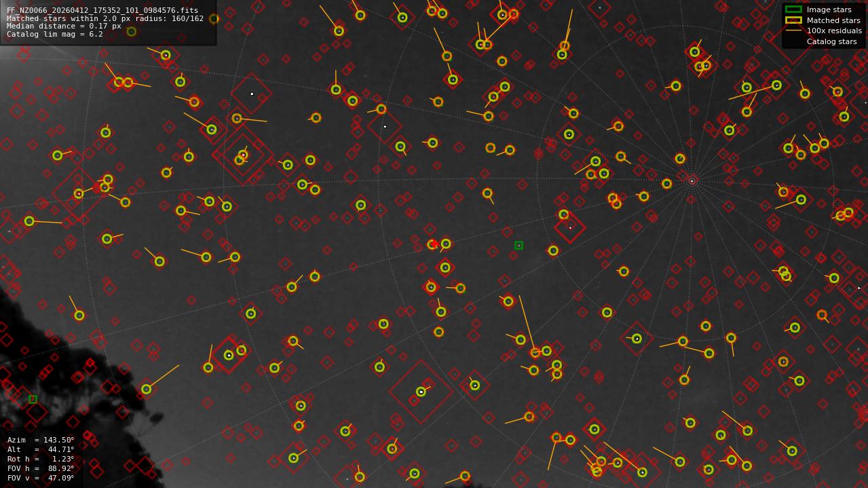The width and height of the screenshot is (868, 488).
Task: Click the 'Azim = 143.50°' readout
Action: coord(41,440)
